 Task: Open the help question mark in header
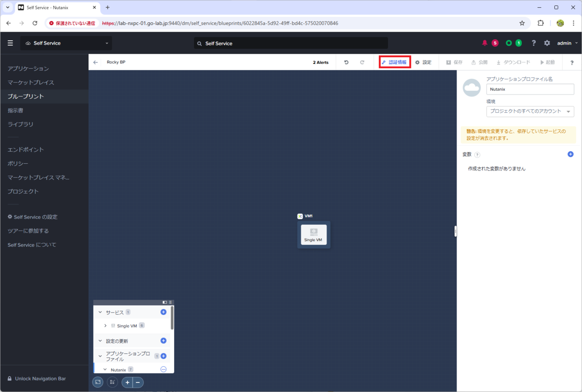pyautogui.click(x=533, y=43)
